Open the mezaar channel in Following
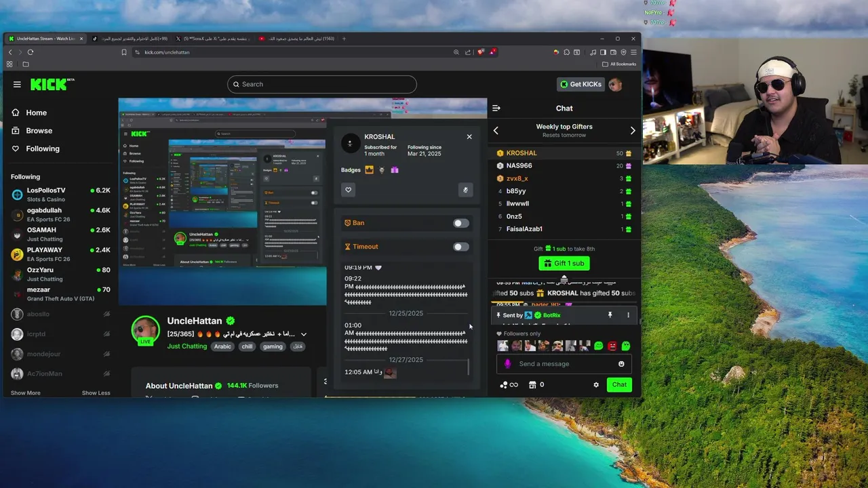This screenshot has width=868, height=488. [61, 294]
